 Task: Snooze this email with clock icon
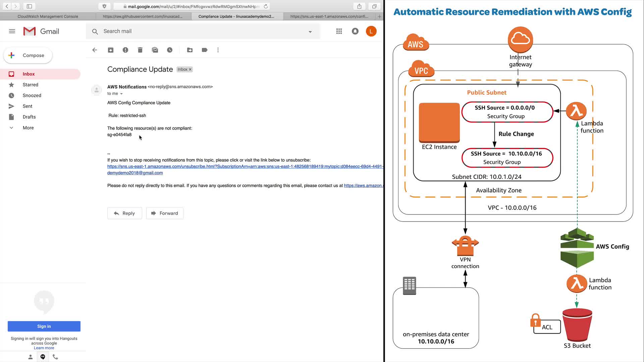click(x=170, y=50)
